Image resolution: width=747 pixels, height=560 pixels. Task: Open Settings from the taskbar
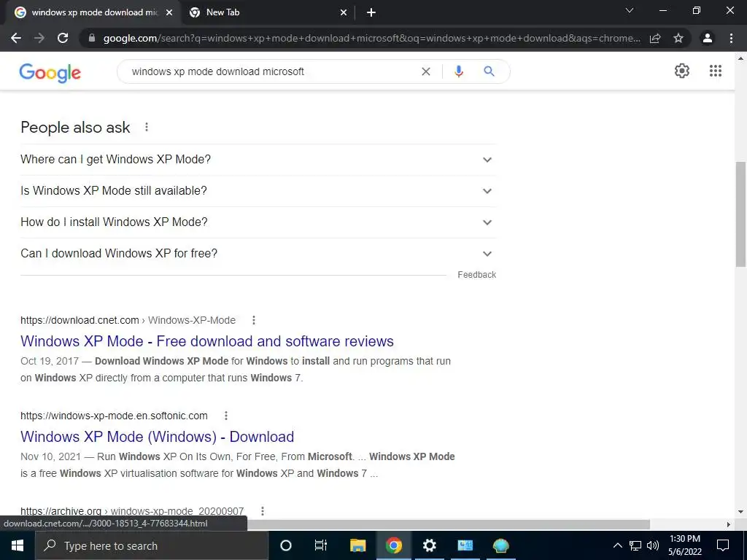(429, 545)
